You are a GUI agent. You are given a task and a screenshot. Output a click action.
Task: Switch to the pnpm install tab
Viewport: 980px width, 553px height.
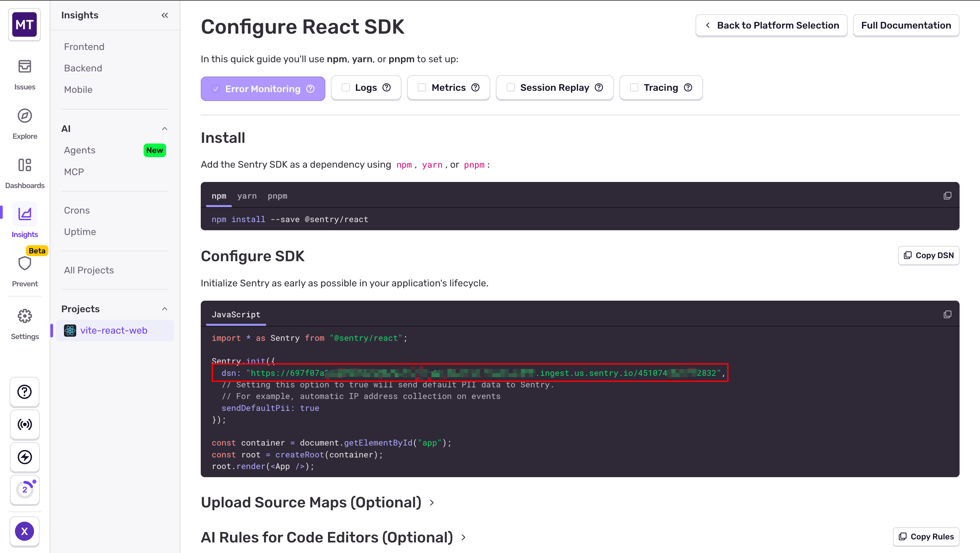point(277,196)
